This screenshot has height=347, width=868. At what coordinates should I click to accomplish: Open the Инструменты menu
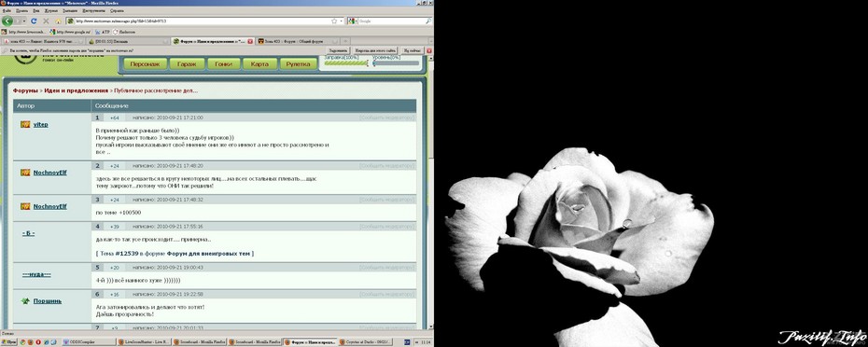(x=94, y=10)
